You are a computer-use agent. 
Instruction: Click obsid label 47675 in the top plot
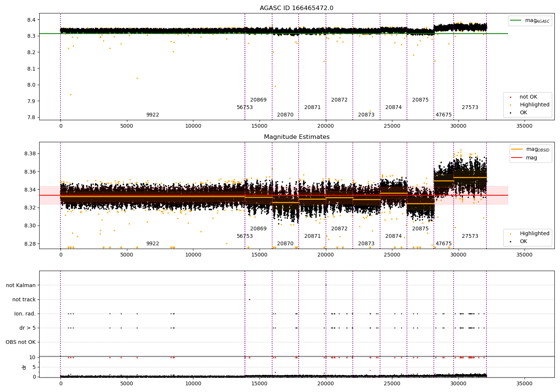(444, 115)
